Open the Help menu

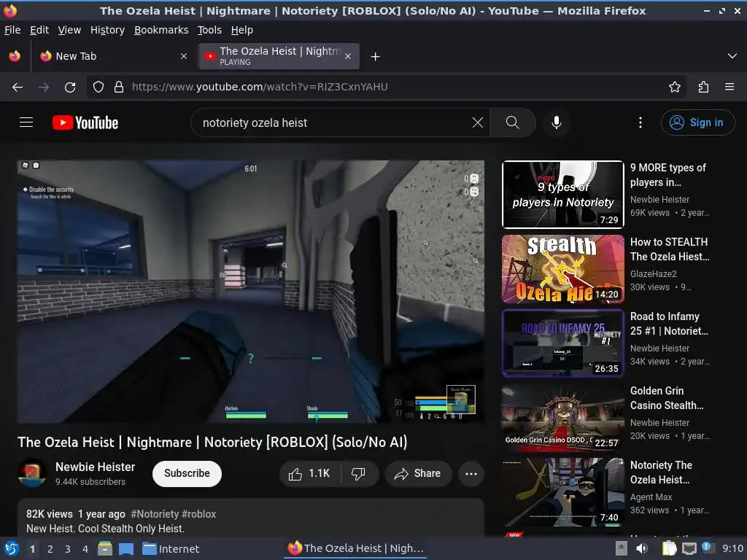click(x=242, y=30)
